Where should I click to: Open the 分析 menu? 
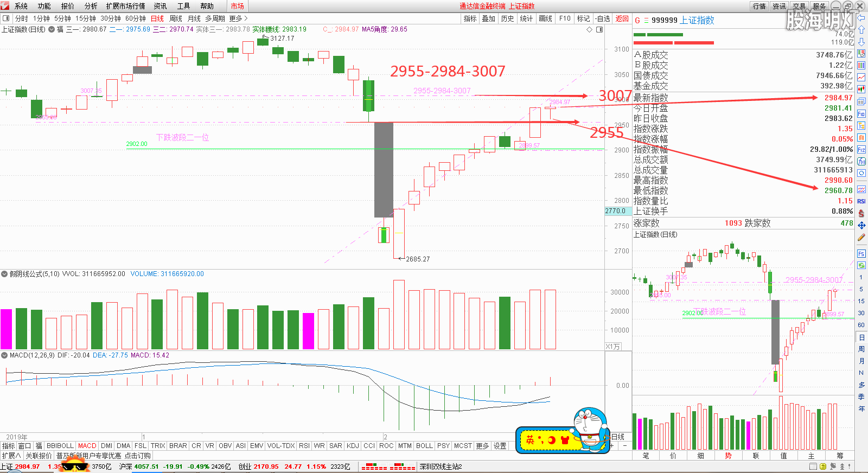[x=91, y=6]
